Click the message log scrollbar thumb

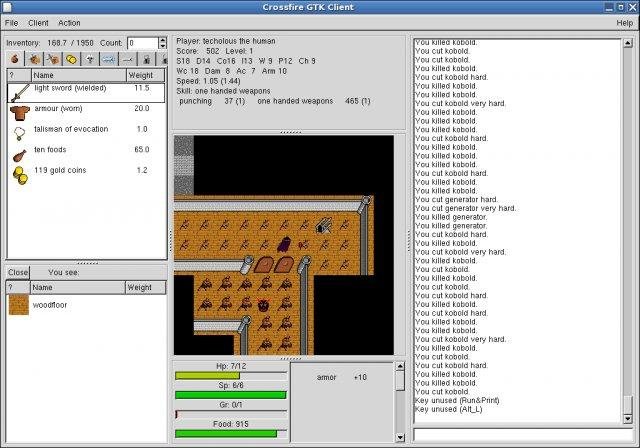628,405
